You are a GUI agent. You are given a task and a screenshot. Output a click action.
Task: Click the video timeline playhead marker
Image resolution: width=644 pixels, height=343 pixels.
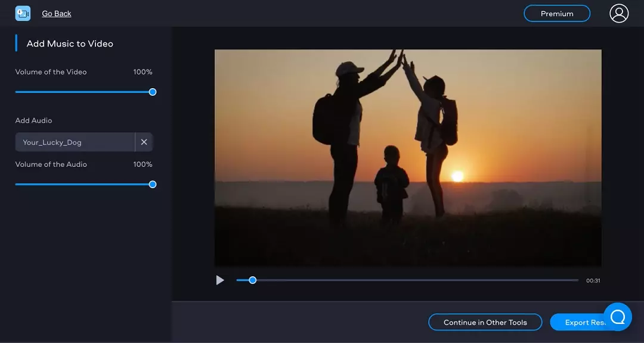(x=252, y=280)
